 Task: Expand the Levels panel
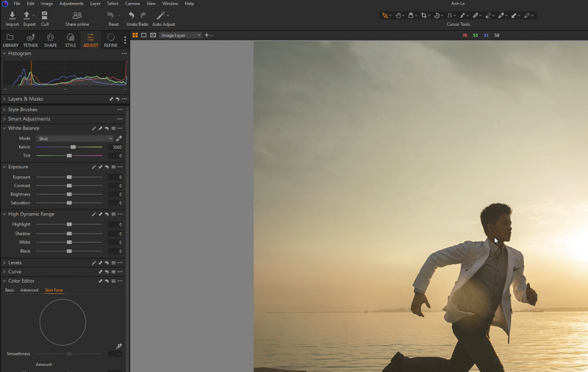pos(4,263)
